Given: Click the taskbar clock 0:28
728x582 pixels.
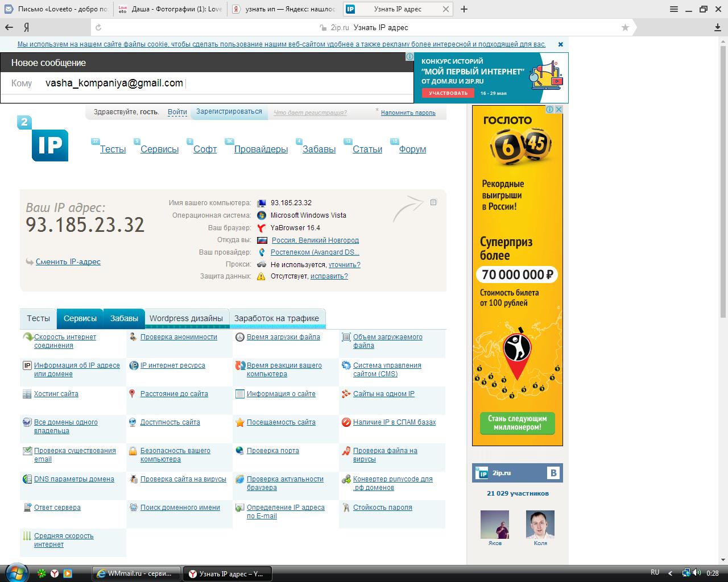Looking at the screenshot, I should coord(712,573).
